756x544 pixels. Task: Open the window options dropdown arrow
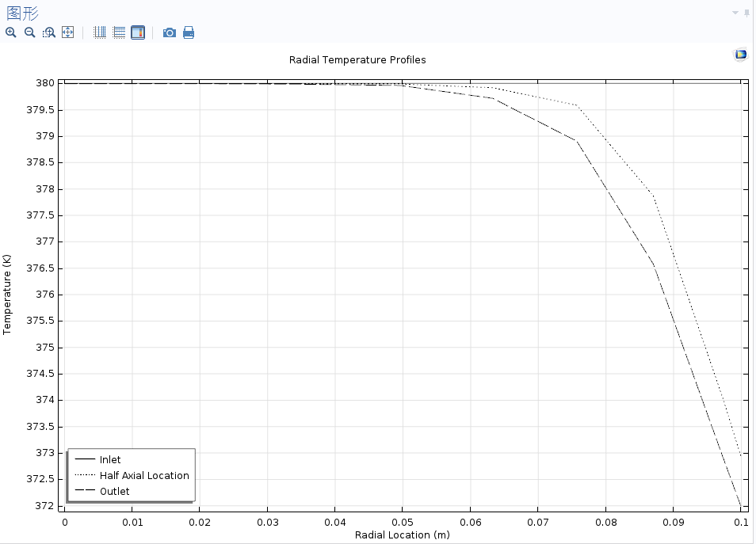coord(735,13)
